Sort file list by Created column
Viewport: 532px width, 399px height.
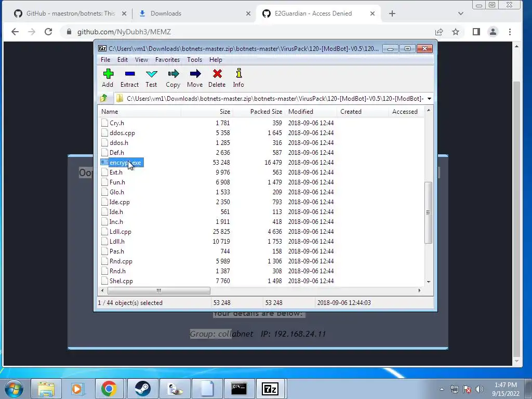pyautogui.click(x=363, y=112)
